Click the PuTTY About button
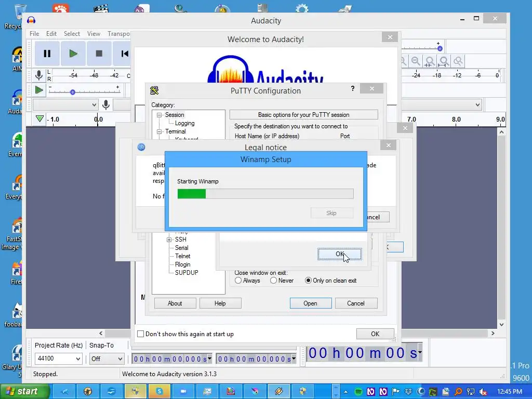 (175, 303)
